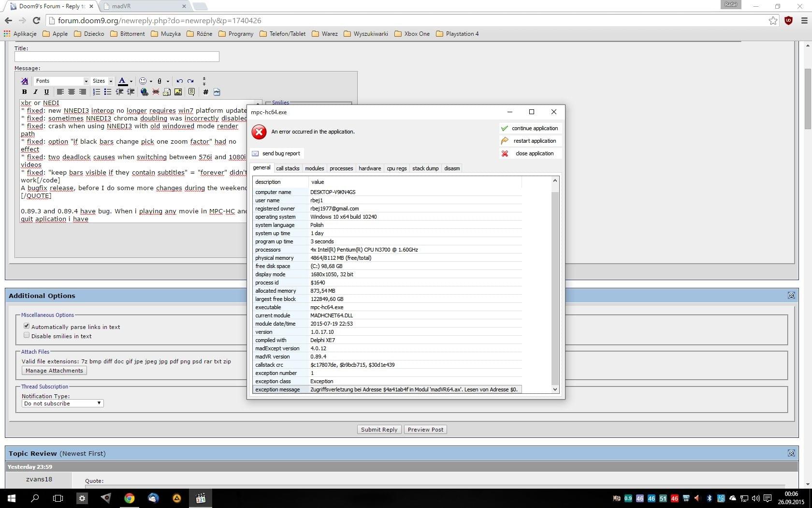Switch to the call stacks tab
This screenshot has width=812, height=508.
(288, 168)
